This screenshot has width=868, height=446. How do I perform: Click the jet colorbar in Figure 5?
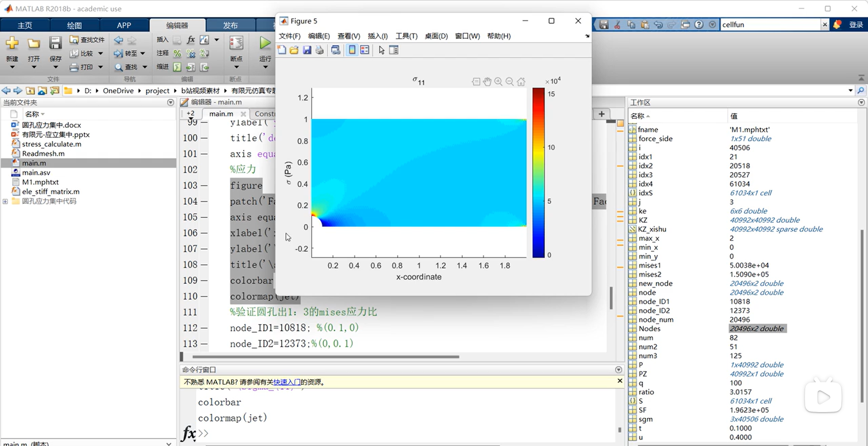[538, 173]
